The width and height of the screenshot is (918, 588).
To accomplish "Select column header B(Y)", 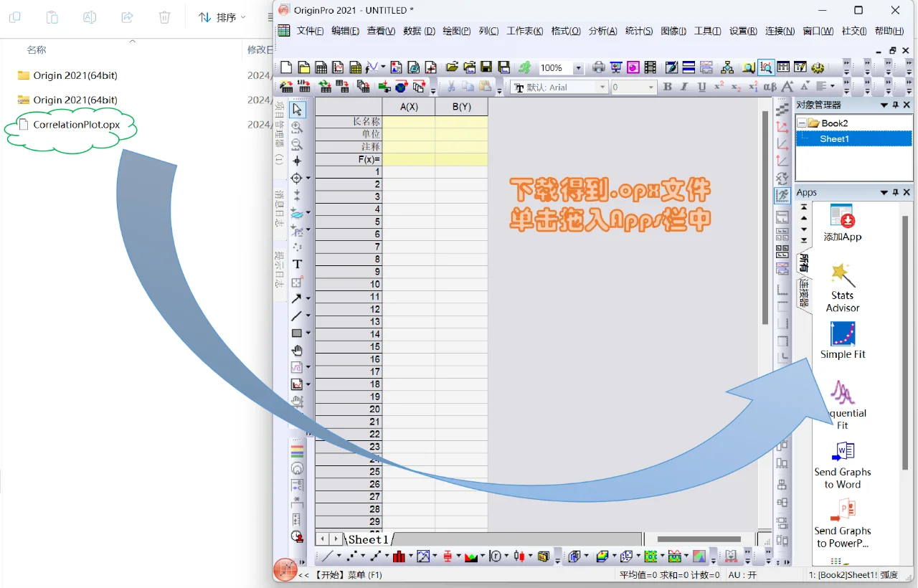I will click(462, 107).
